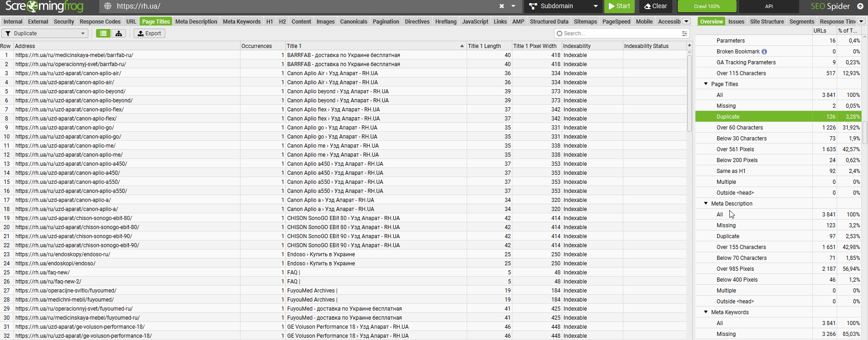
Task: Collapse the Page Titles section
Action: (x=706, y=84)
